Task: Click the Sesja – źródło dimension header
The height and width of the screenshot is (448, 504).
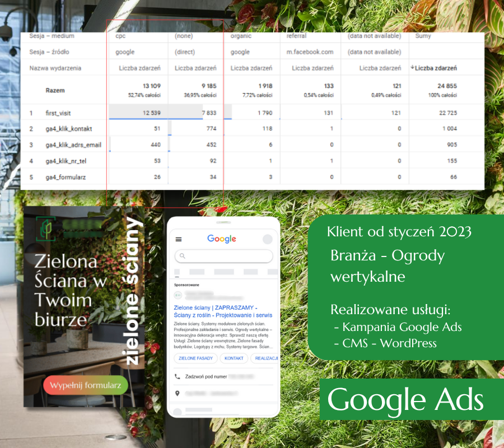Action: pyautogui.click(x=49, y=52)
